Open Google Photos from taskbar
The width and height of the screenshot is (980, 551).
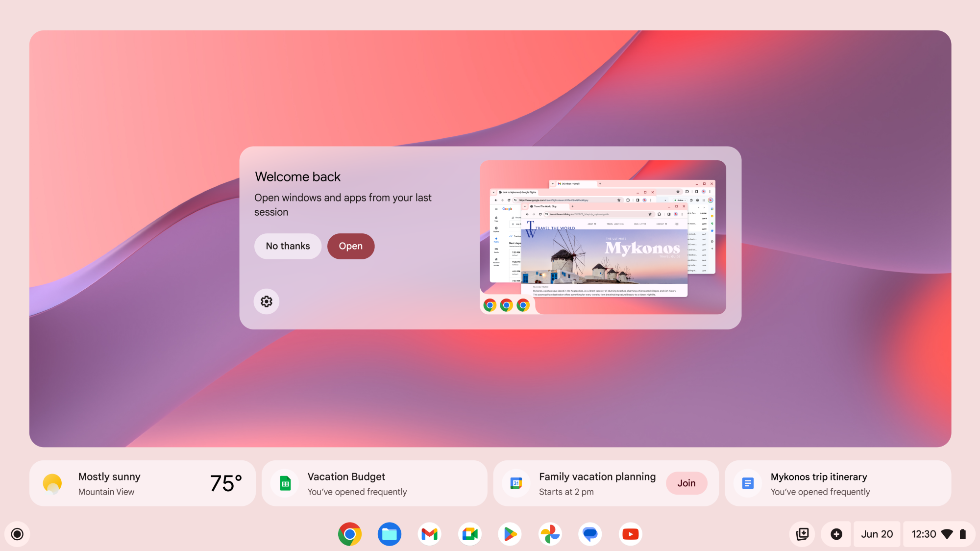click(551, 534)
